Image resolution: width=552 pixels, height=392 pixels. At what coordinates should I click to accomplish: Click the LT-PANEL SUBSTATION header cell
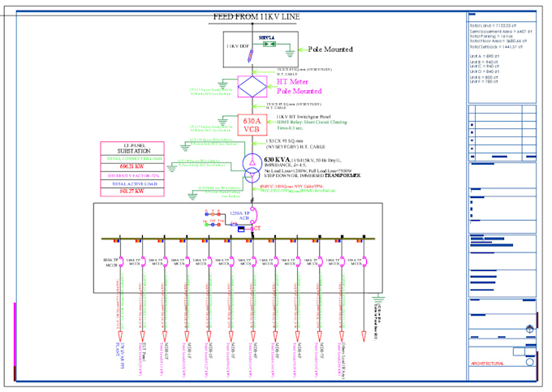[132, 149]
